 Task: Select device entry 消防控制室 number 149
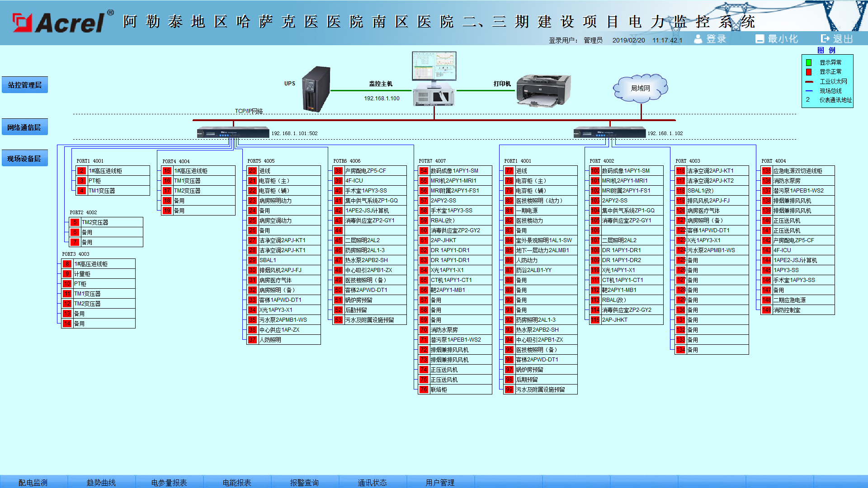(798, 310)
